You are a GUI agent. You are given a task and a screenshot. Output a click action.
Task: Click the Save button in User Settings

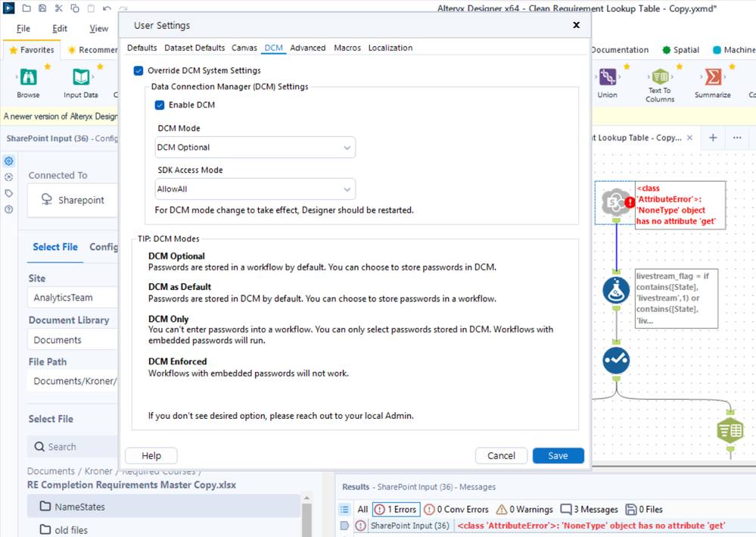(558, 455)
